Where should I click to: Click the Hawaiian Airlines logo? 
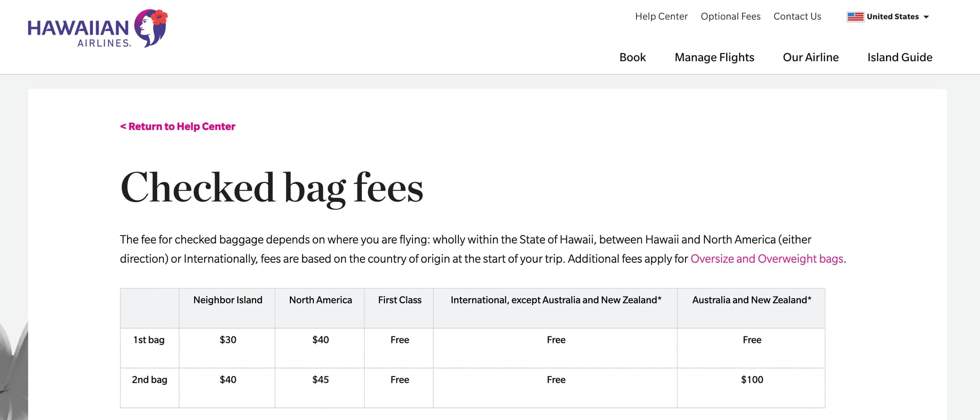(97, 29)
